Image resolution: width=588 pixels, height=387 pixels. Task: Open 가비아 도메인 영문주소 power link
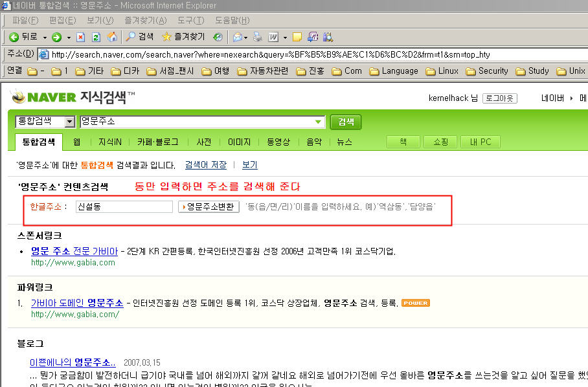tap(77, 303)
